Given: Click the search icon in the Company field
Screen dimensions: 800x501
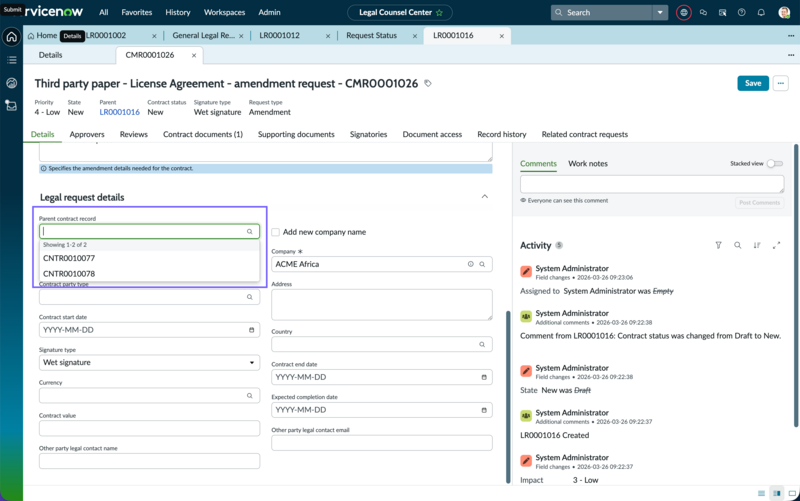Looking at the screenshot, I should [482, 264].
